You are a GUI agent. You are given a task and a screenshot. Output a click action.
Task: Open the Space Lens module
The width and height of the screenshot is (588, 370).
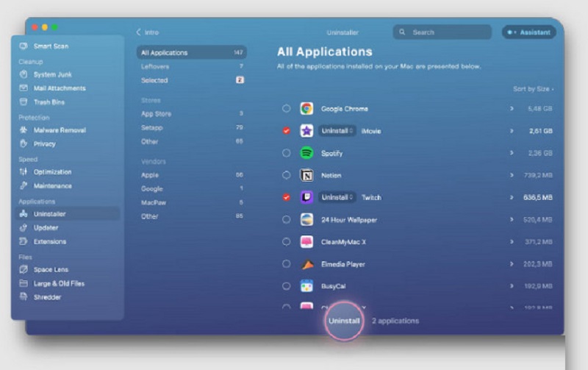(24, 270)
